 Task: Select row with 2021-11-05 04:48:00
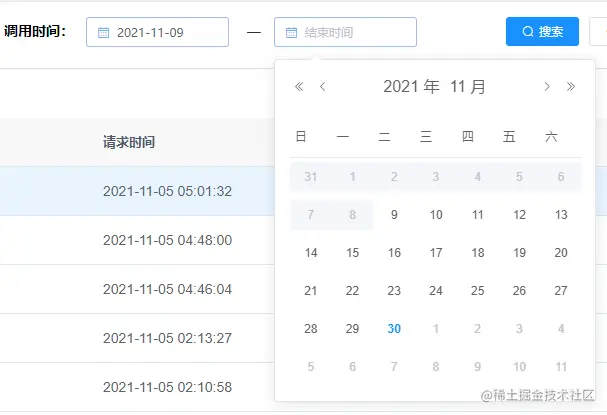click(137, 240)
